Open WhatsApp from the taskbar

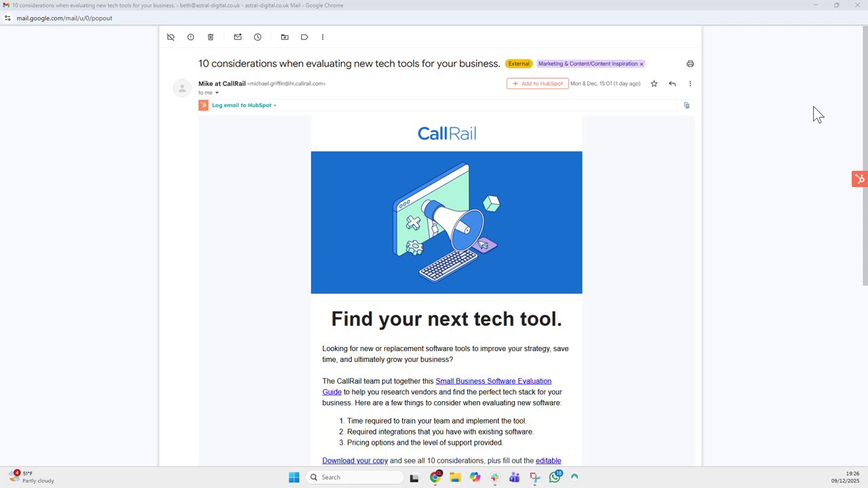[x=555, y=477]
